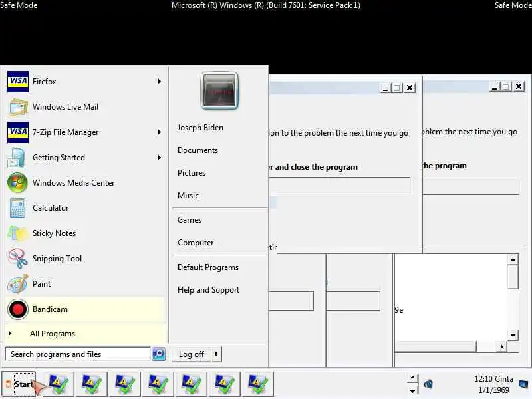Open Paint
The height and width of the screenshot is (399, 532).
point(85,284)
